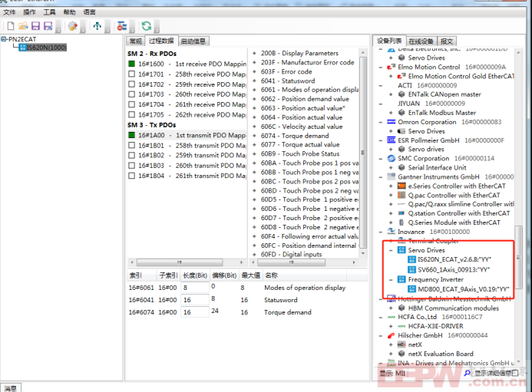Click the Elmo Motion Control vendor icon
This screenshot has width=532, height=392.
[x=392, y=67]
